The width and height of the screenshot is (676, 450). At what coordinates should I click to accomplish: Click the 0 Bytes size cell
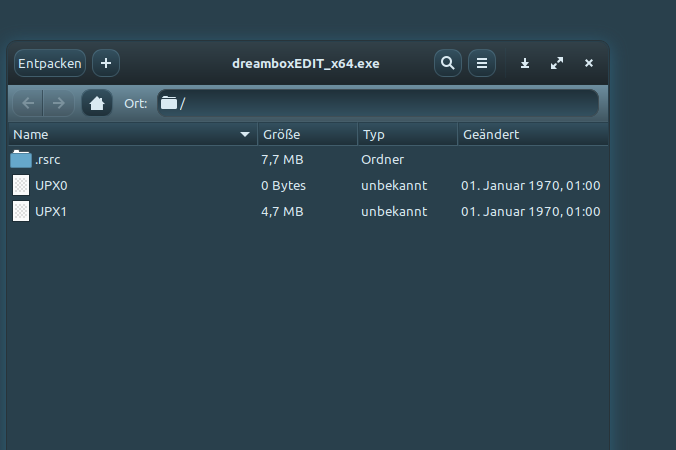coord(283,186)
